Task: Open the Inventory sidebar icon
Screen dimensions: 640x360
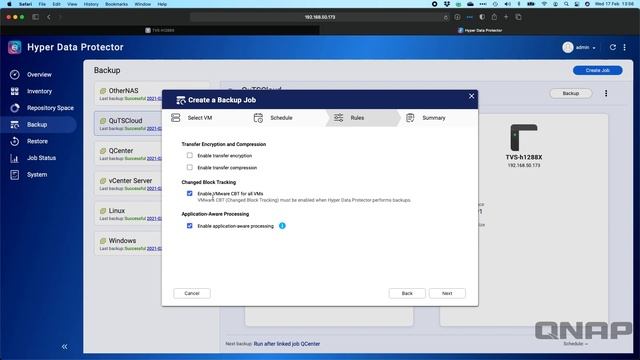Action: [15, 91]
